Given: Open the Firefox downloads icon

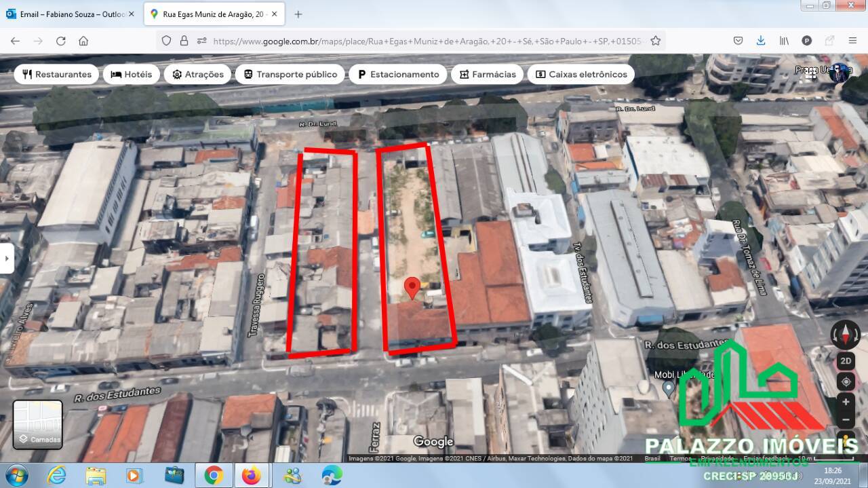Looking at the screenshot, I should click(x=761, y=41).
